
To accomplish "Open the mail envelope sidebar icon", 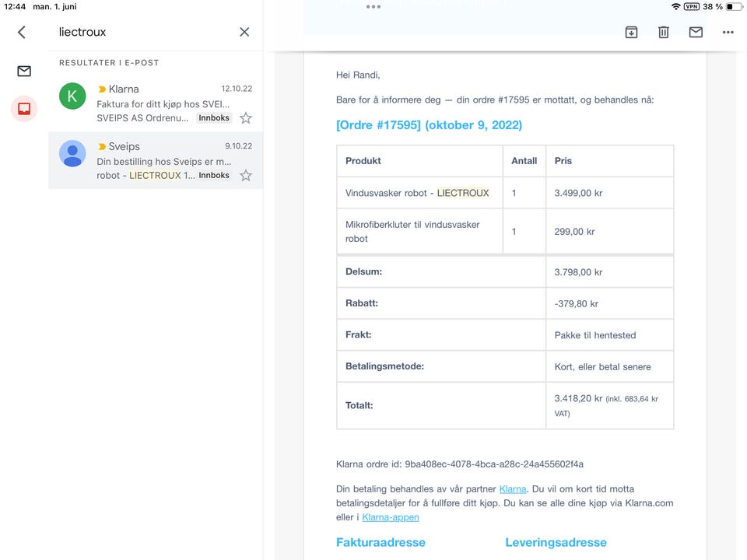I will coord(24,71).
